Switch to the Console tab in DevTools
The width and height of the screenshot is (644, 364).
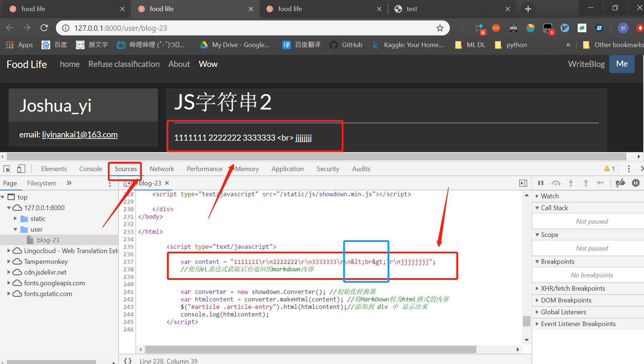coord(90,169)
